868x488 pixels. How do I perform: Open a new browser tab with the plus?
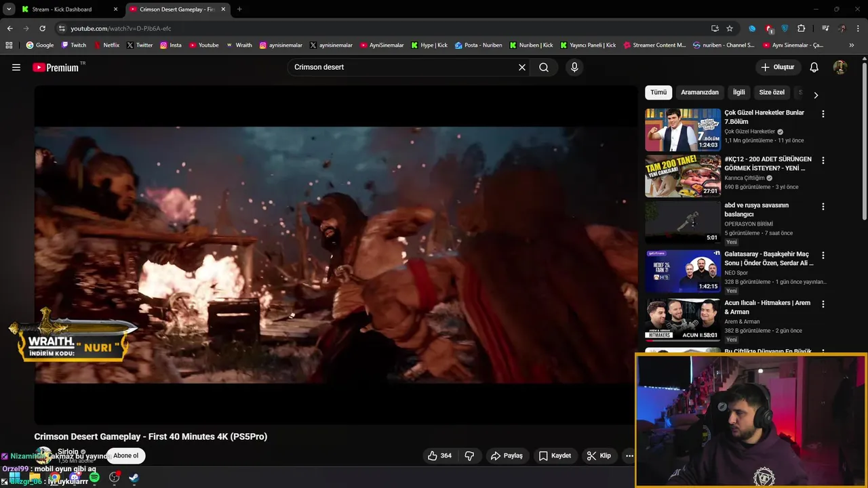click(239, 9)
